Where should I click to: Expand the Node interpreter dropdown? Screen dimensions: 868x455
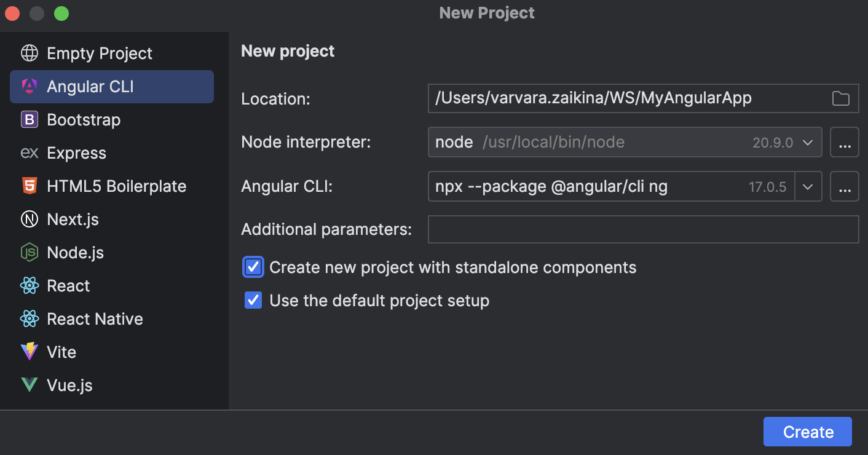(x=807, y=143)
